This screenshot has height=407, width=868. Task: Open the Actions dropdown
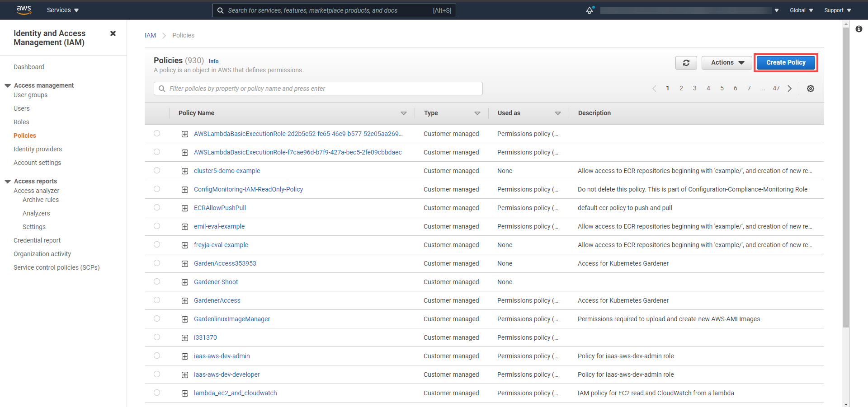(x=727, y=63)
